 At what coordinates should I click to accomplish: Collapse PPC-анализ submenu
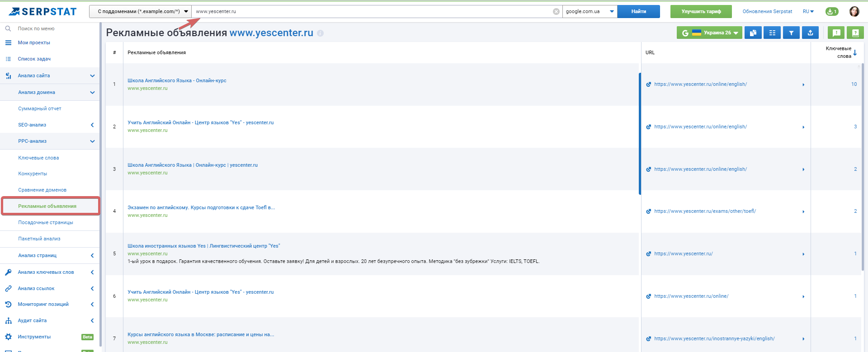92,141
